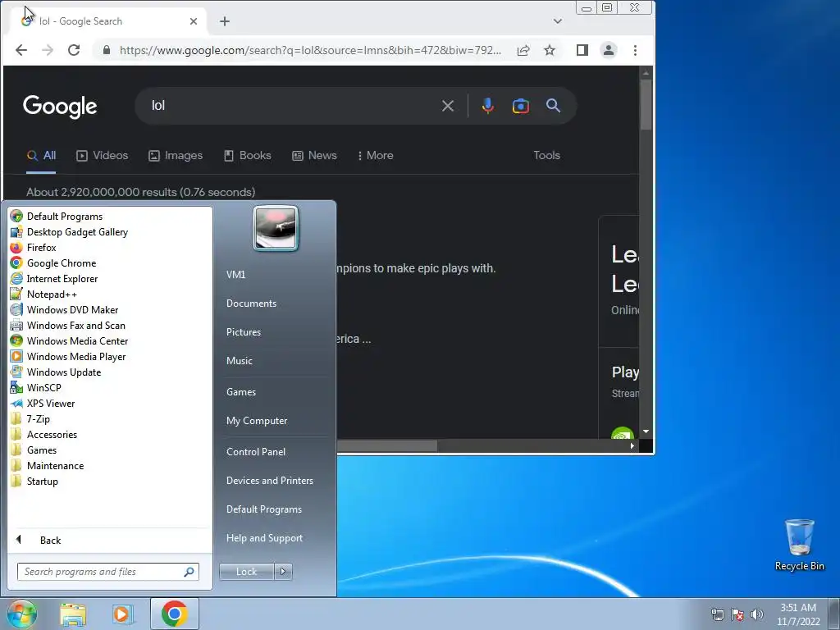Reload the Google search page

74,50
